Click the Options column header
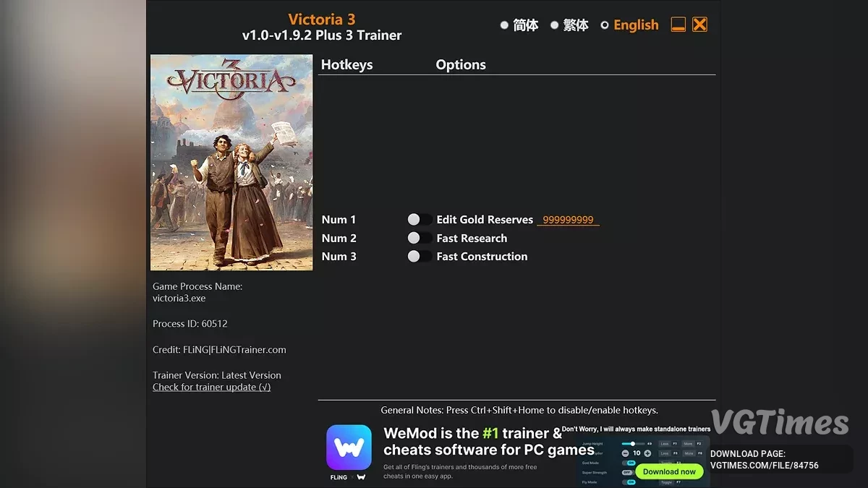 click(461, 64)
